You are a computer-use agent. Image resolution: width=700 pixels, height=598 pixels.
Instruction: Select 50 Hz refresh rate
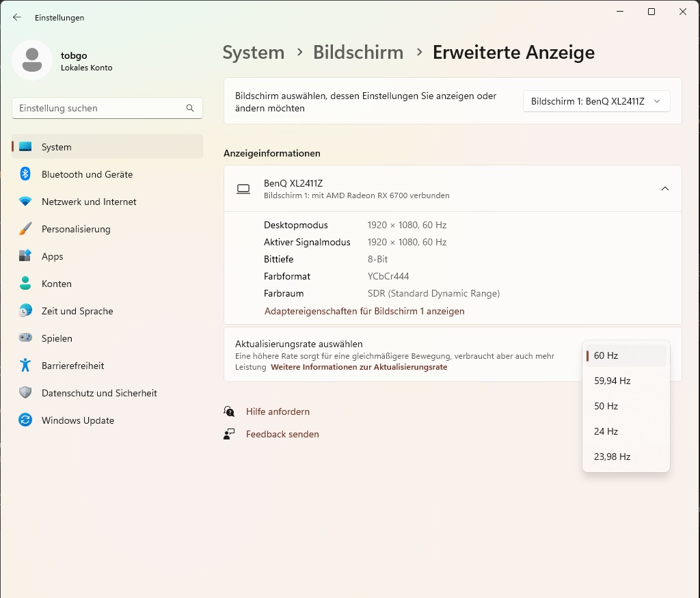(x=606, y=406)
